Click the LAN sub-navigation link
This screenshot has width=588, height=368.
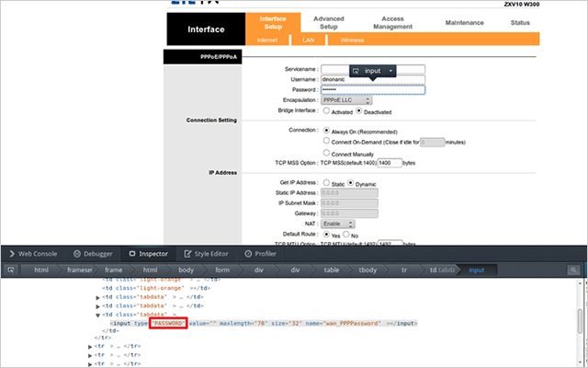(x=306, y=40)
